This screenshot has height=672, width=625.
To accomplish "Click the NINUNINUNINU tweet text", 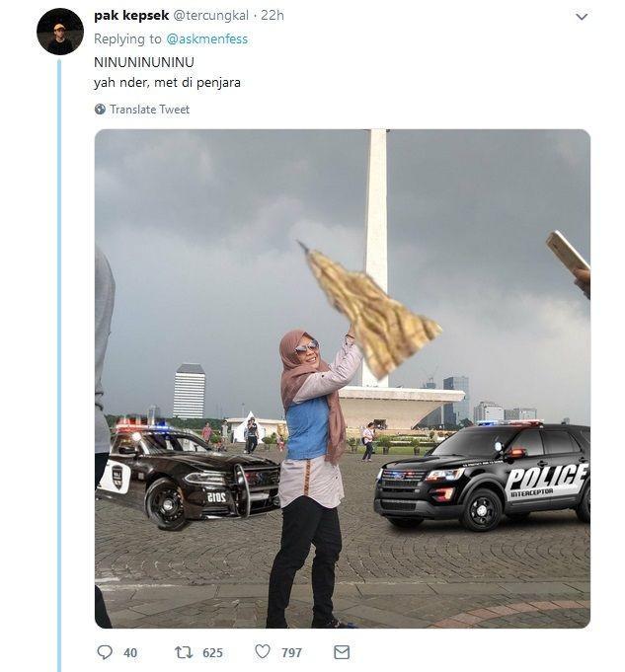I will 144,62.
